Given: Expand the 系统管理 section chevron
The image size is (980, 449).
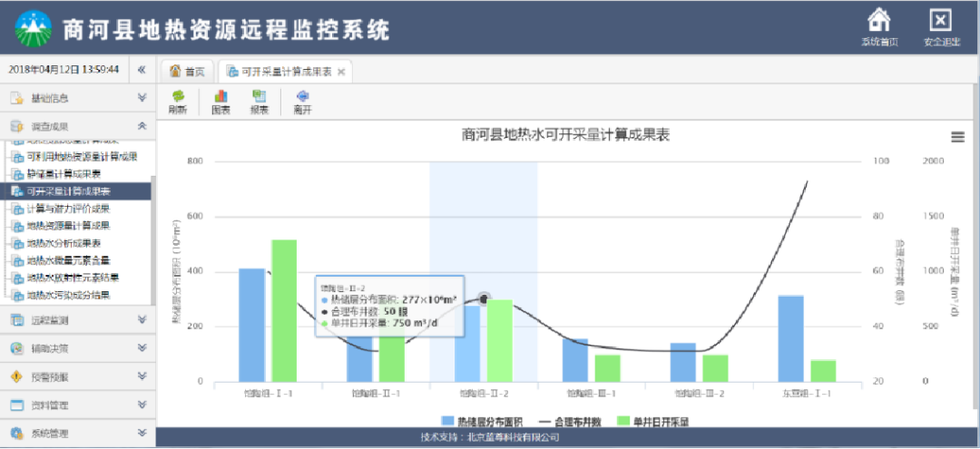Looking at the screenshot, I should 142,434.
